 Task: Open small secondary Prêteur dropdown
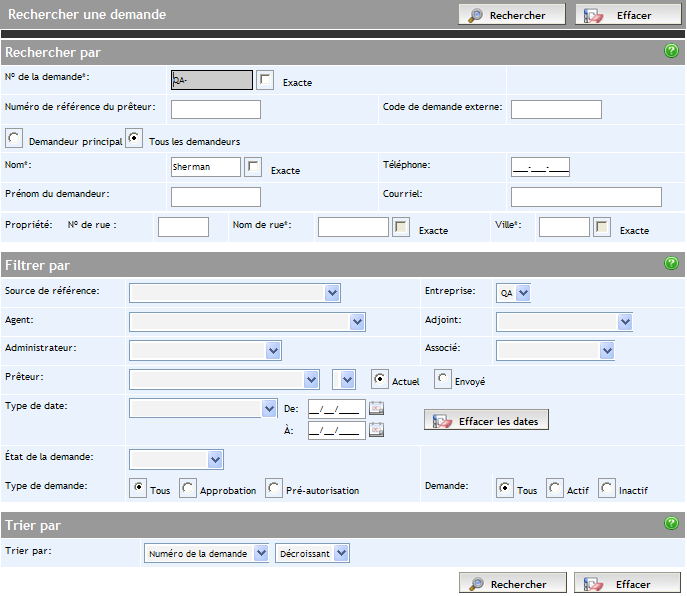(x=344, y=380)
